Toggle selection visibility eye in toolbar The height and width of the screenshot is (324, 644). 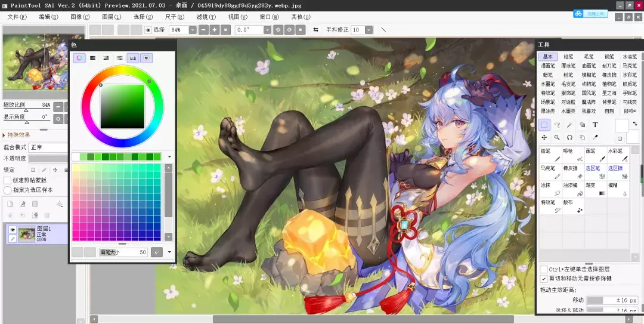click(148, 30)
